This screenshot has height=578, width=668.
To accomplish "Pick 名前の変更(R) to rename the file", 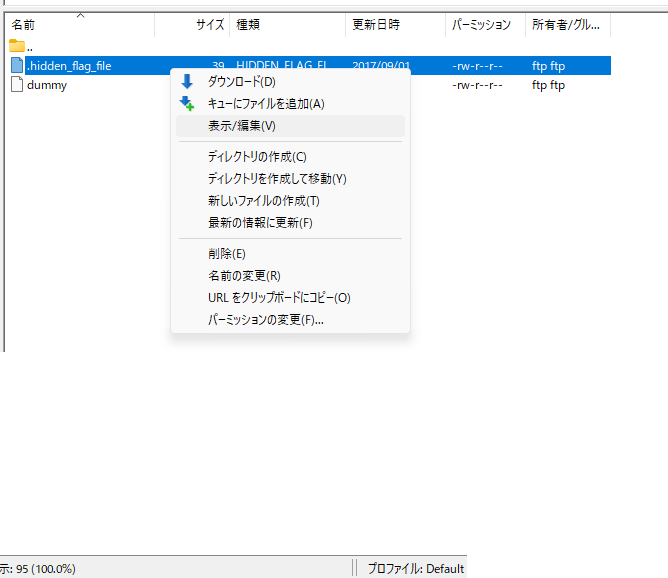I will (x=244, y=276).
